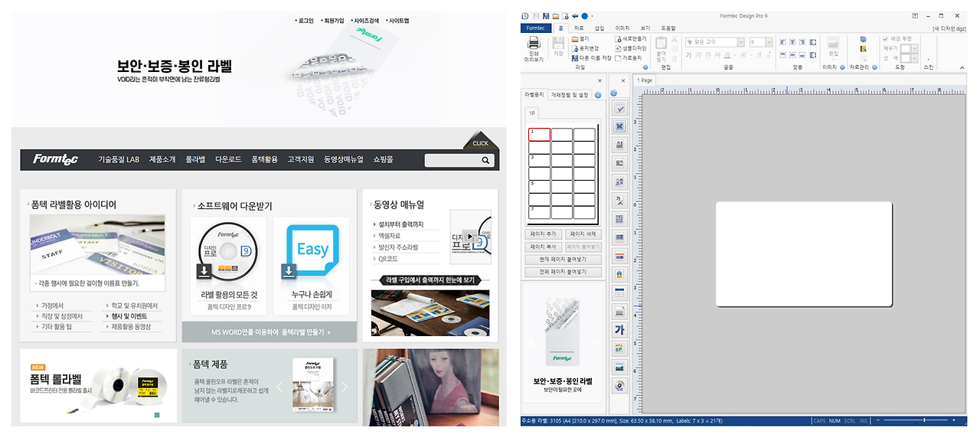Click the 자료관리 top data icon
Viewport: 980px width, 441px height.
point(864,39)
